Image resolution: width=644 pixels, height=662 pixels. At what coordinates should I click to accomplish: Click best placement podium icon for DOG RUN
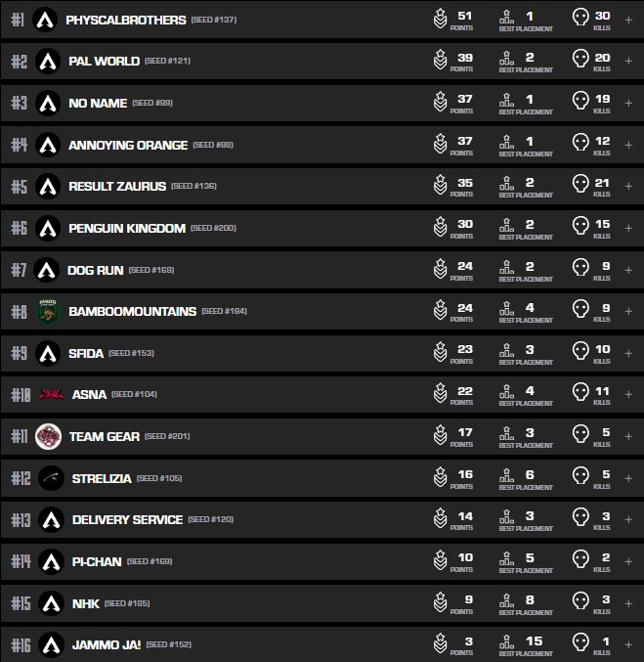pos(505,269)
